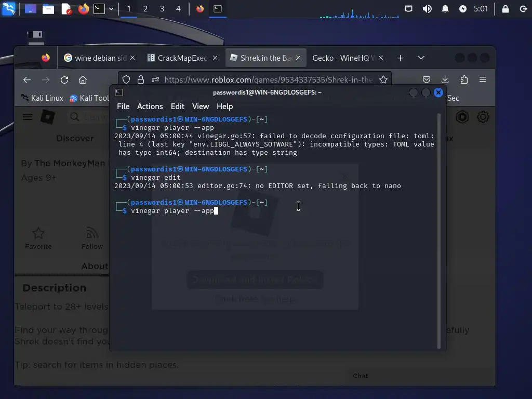Select the Firefox window in taskbar
Image resolution: width=532 pixels, height=399 pixels.
[x=200, y=9]
